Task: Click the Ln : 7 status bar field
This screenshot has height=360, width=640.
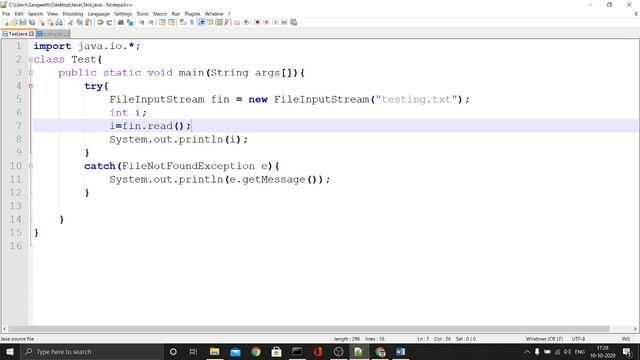Action: pos(423,339)
